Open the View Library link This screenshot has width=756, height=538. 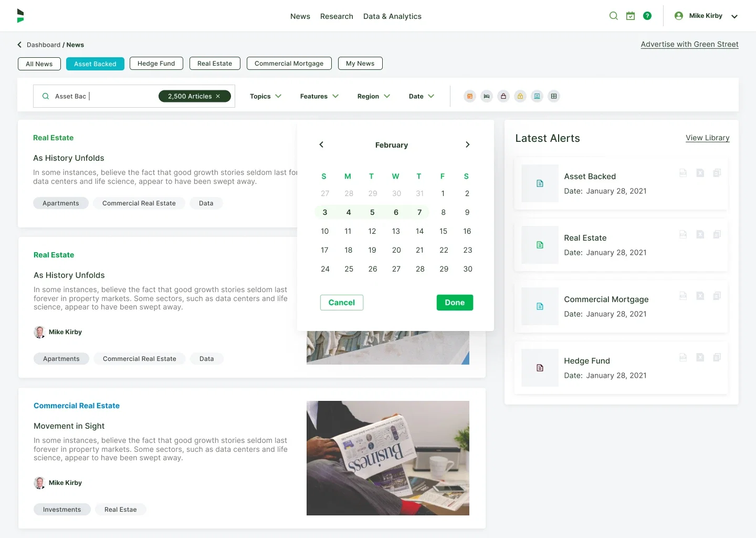click(707, 138)
